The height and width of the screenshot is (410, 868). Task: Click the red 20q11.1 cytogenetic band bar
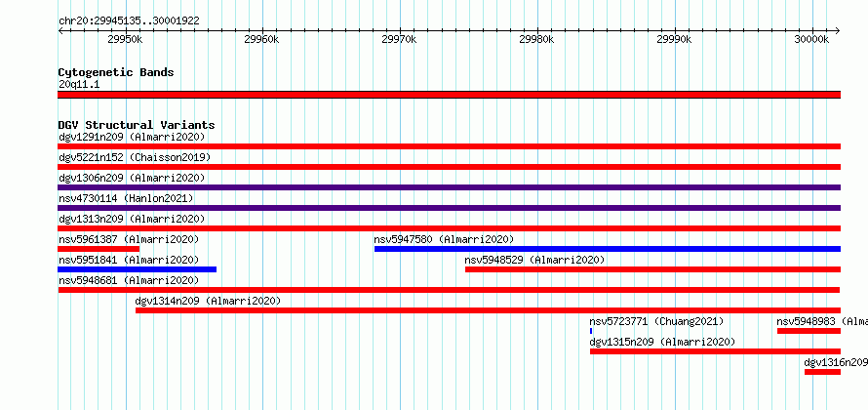click(x=449, y=95)
